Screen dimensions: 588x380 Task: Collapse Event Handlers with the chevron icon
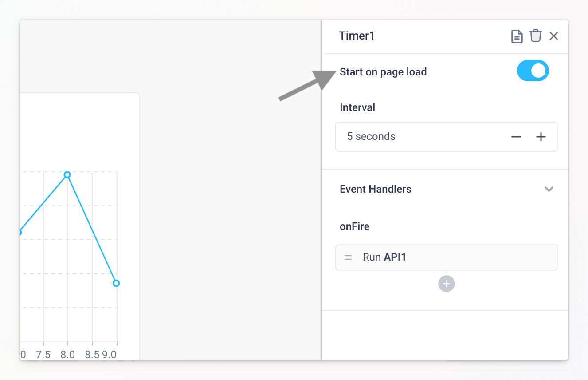click(549, 189)
